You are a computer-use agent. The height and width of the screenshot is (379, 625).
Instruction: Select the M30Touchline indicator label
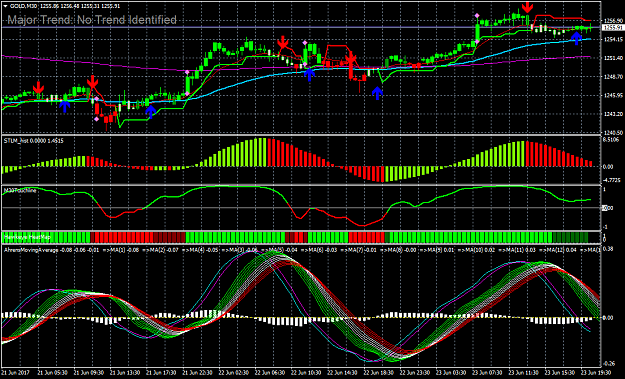point(20,190)
